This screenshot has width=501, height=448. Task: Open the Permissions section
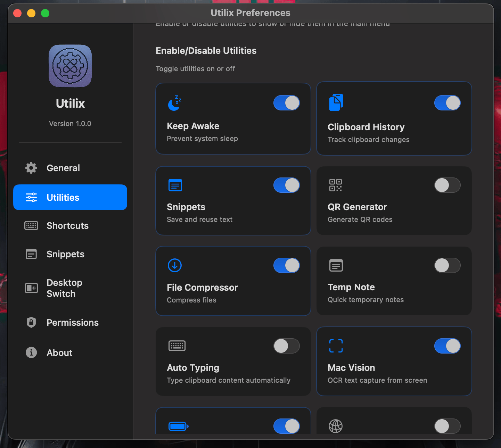pos(70,323)
